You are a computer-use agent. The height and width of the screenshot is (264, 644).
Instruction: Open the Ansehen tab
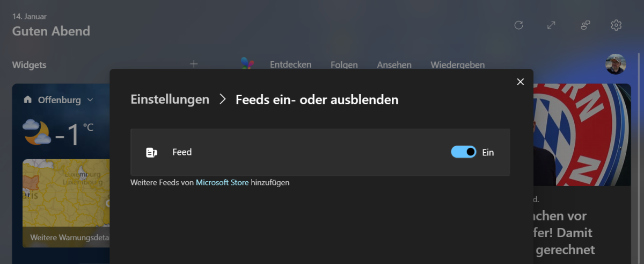click(394, 65)
